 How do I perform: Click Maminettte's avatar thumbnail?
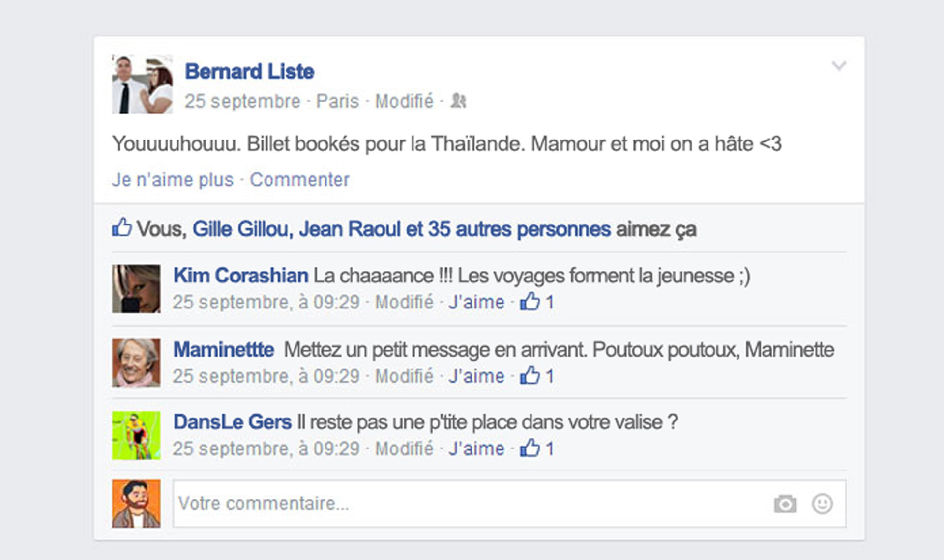click(136, 363)
